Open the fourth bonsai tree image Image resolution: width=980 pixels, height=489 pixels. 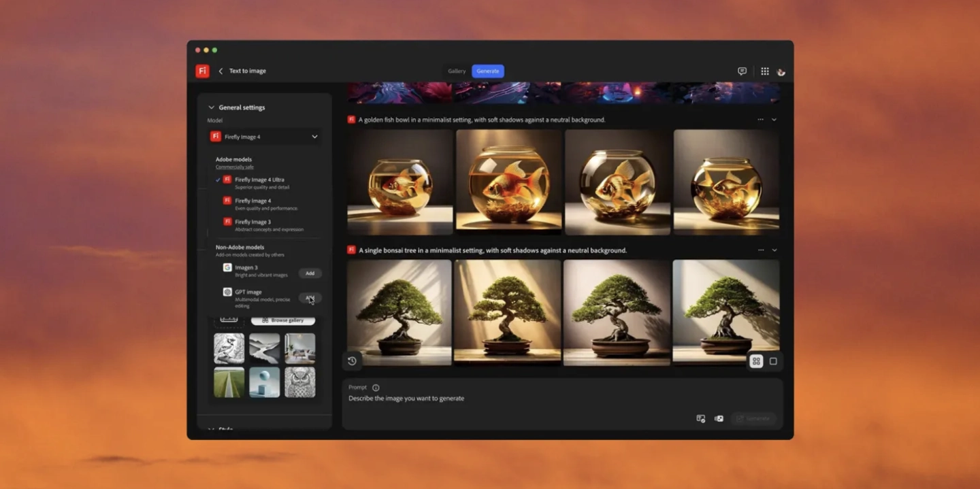coord(726,313)
